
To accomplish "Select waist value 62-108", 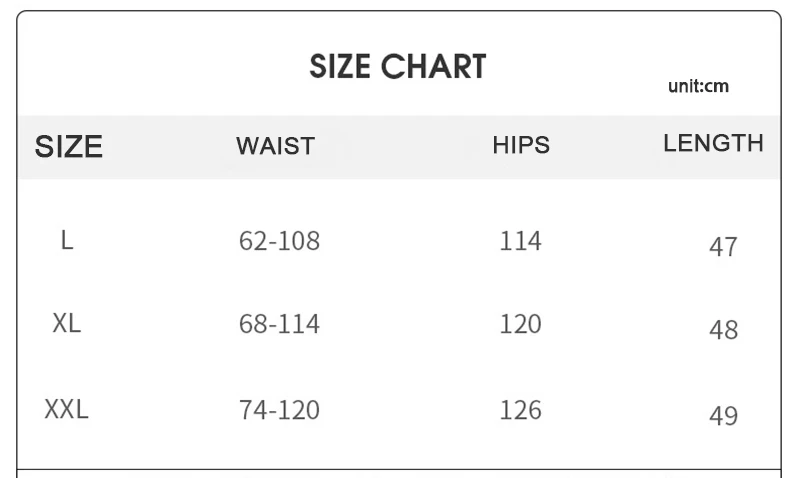I will [x=279, y=241].
